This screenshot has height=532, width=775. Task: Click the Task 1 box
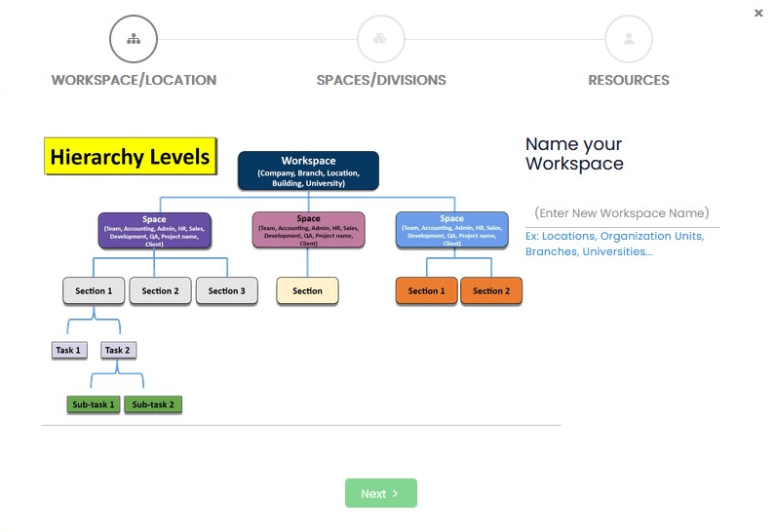pos(69,350)
